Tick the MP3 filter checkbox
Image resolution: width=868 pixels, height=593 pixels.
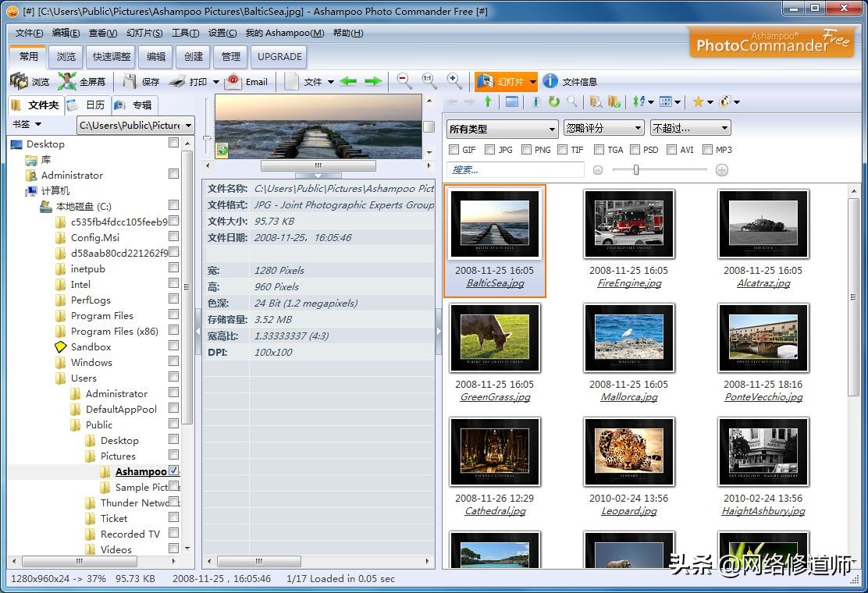[707, 150]
